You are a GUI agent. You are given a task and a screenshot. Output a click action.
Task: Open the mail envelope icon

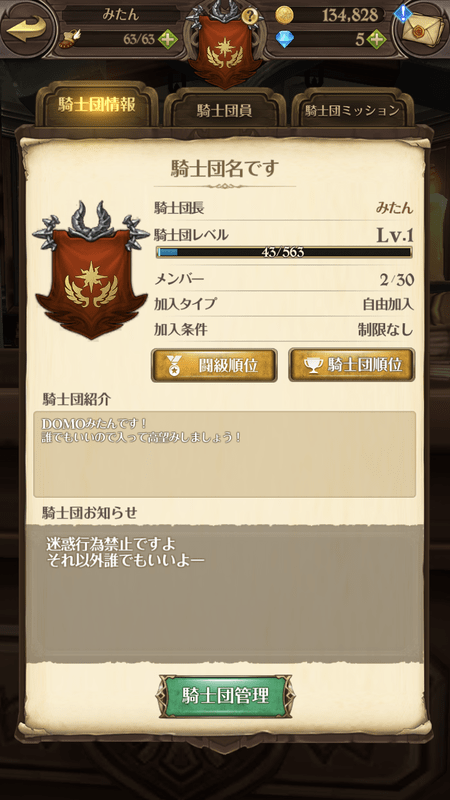tap(422, 28)
